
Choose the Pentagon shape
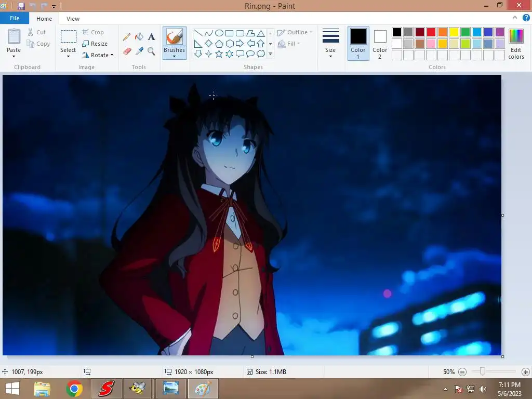pyautogui.click(x=219, y=44)
